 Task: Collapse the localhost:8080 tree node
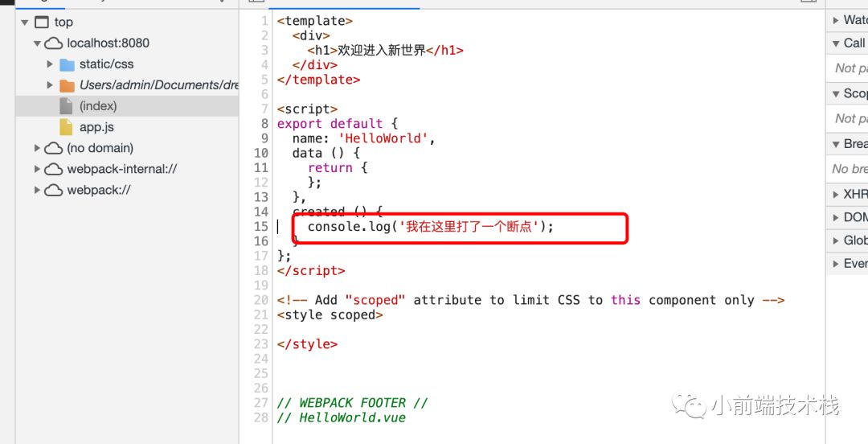click(37, 43)
